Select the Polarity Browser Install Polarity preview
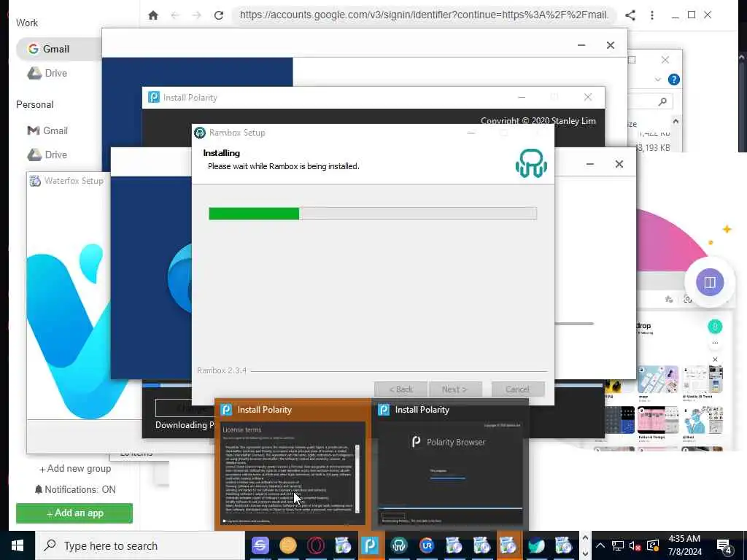 [x=450, y=464]
